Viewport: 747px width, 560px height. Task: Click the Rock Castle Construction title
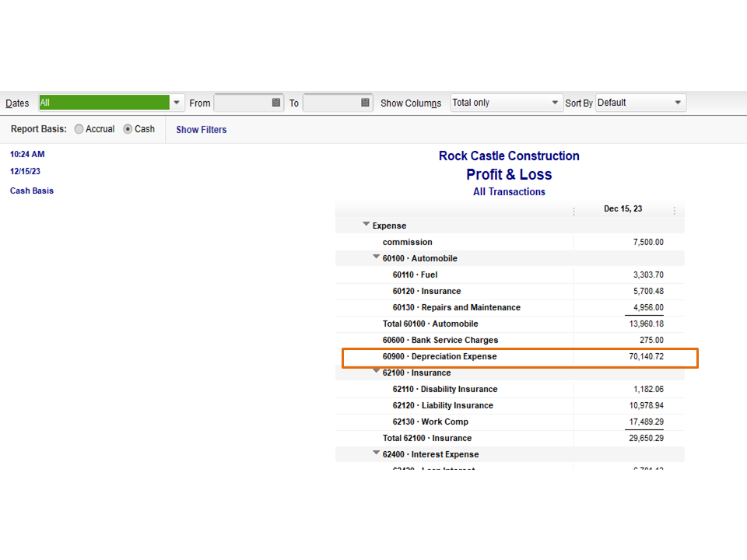pyautogui.click(x=509, y=156)
